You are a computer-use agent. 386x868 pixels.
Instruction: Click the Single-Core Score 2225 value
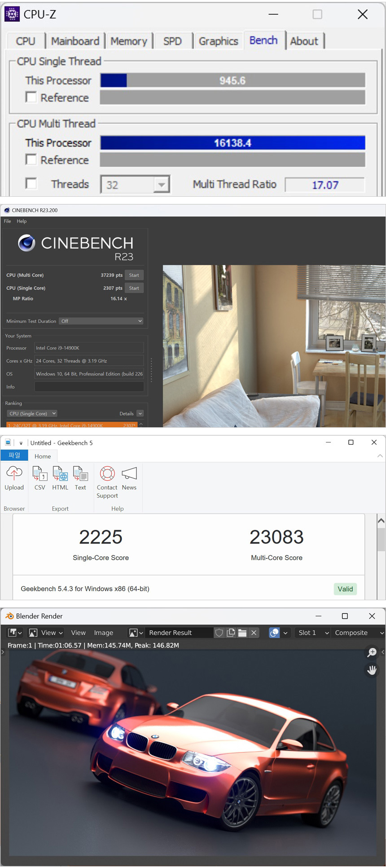point(101,537)
